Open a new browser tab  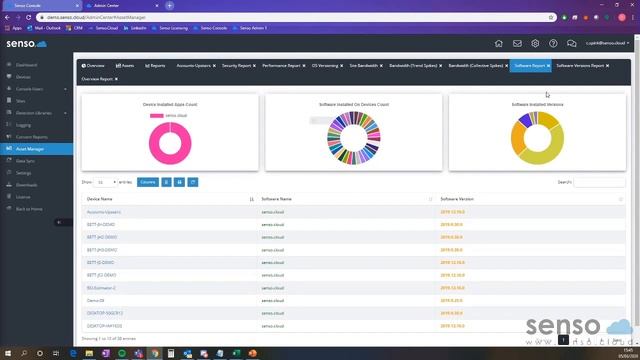tap(169, 6)
